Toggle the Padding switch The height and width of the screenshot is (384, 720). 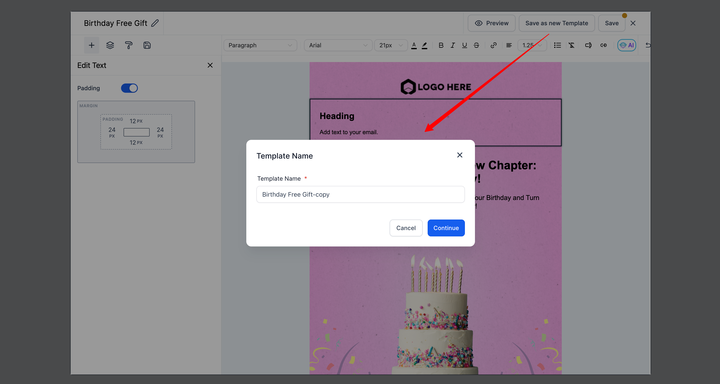(x=129, y=88)
